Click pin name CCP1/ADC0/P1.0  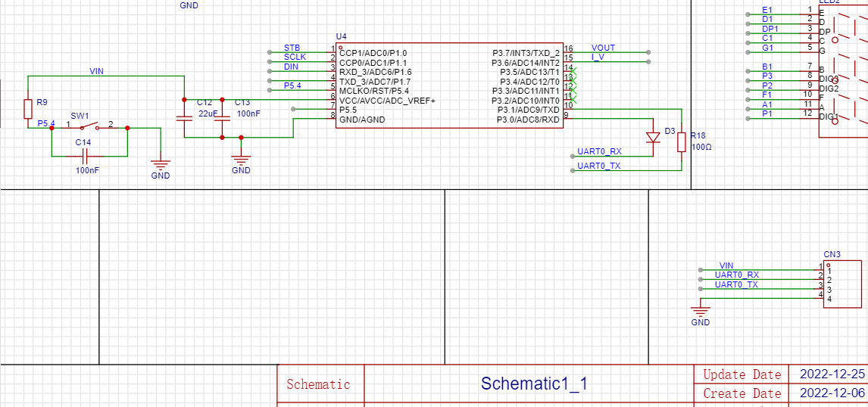tap(373, 53)
